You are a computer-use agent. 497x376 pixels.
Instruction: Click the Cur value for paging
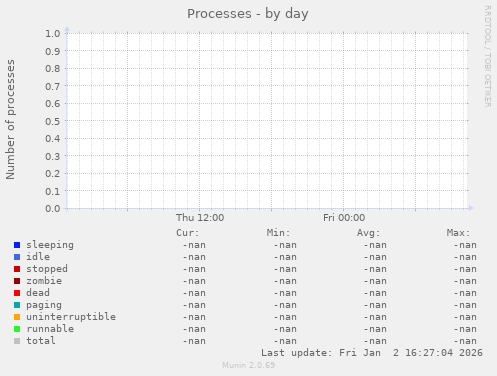(x=194, y=305)
